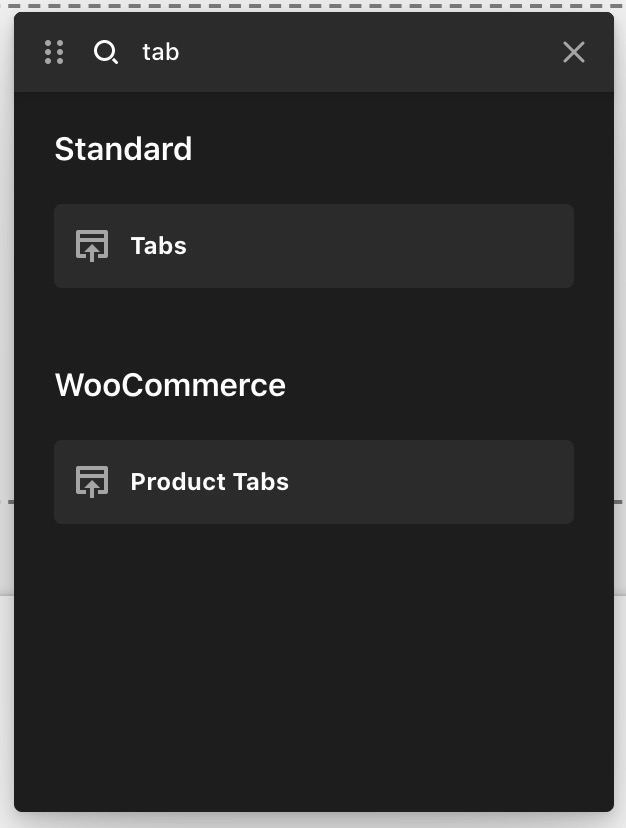Click the six-dot drag handle icon
Screen dimensions: 626x828
pos(54,52)
